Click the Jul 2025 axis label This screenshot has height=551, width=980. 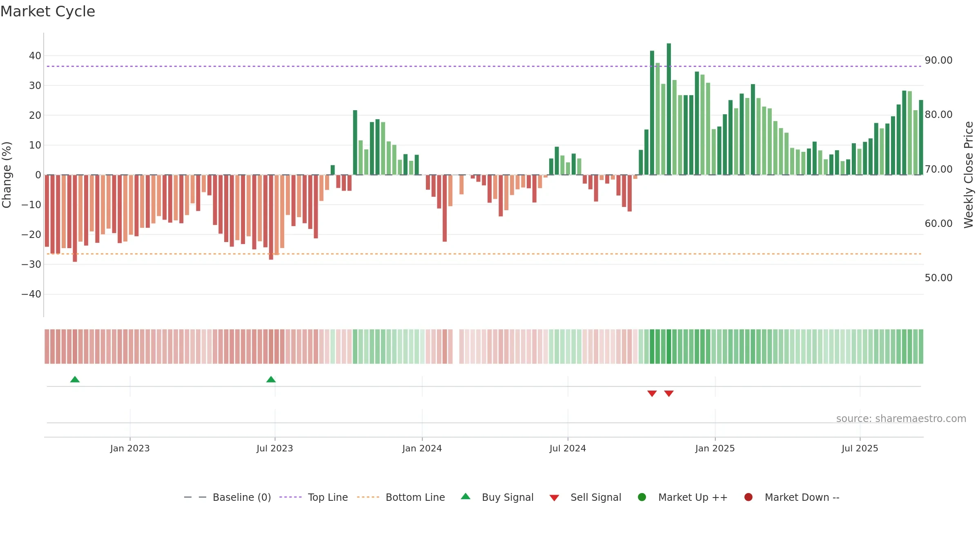(x=860, y=449)
